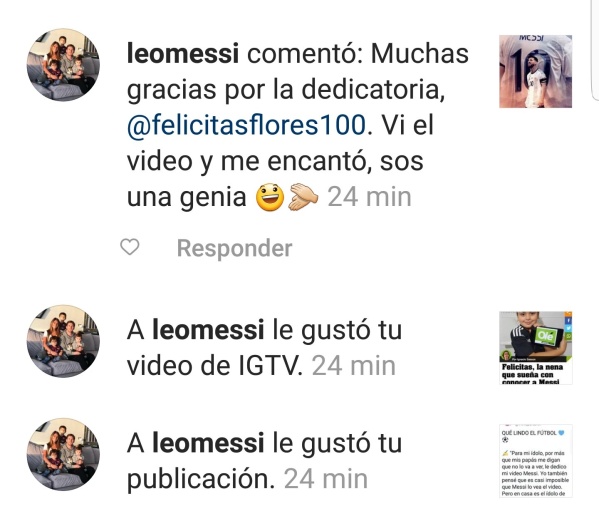This screenshot has width=599, height=526.
Task: Open the 'le gustó tu publicación' notification
Action: click(x=264, y=461)
